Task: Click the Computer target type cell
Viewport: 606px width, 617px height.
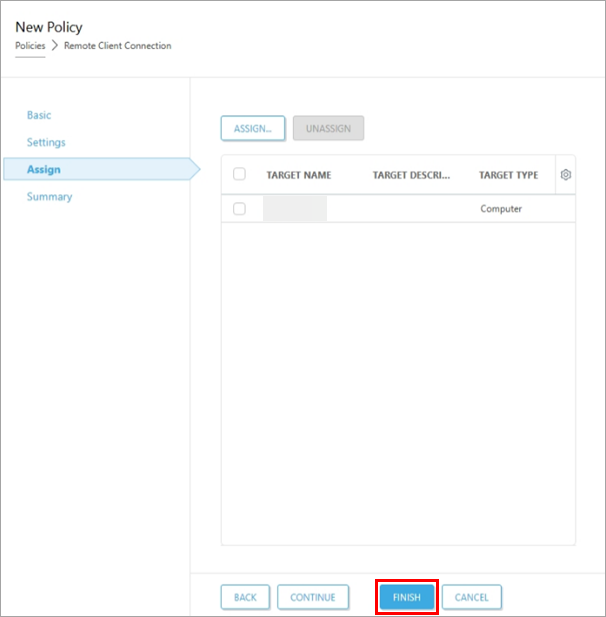Action: pos(501,209)
